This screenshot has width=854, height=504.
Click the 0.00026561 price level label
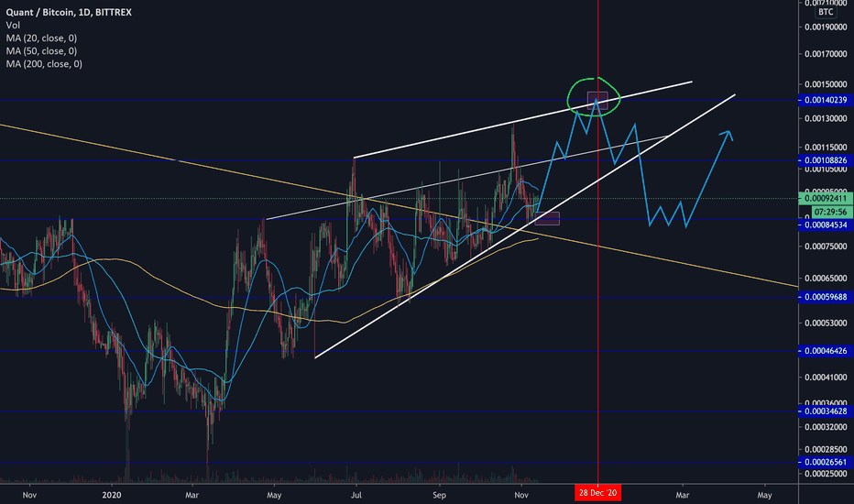(x=826, y=462)
